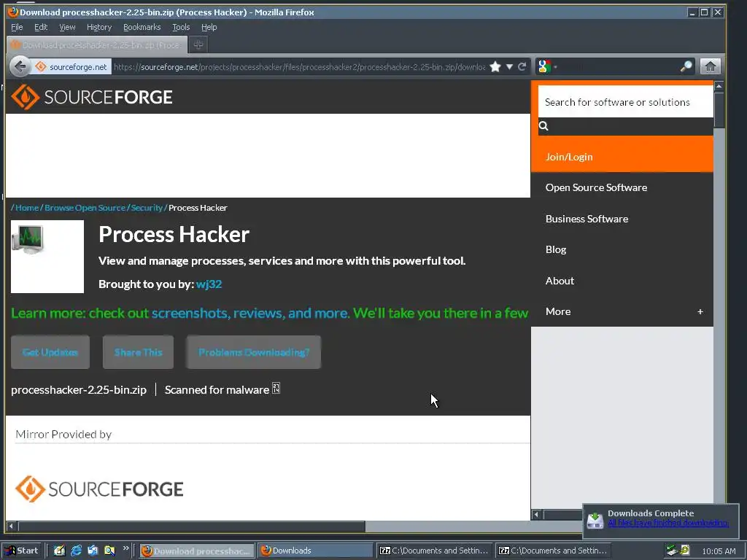The width and height of the screenshot is (747, 560).
Task: Click the system tray second icon
Action: pos(685,551)
